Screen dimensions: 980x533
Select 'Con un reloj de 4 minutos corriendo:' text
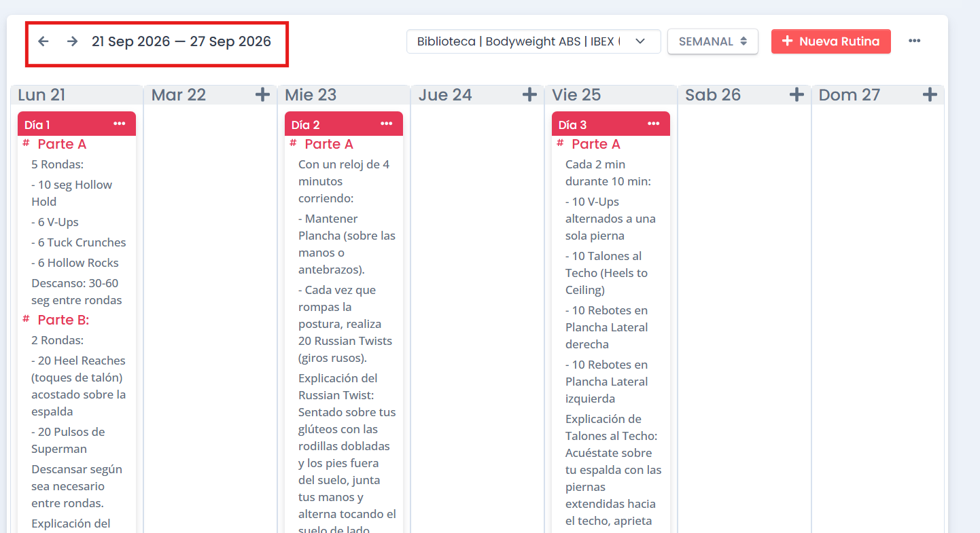coord(344,181)
